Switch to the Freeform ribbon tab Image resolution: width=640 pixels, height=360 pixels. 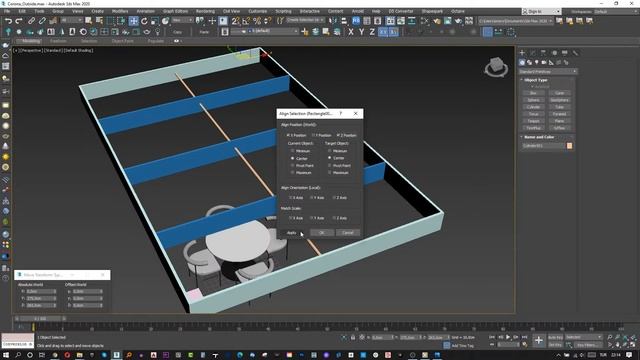[x=58, y=41]
